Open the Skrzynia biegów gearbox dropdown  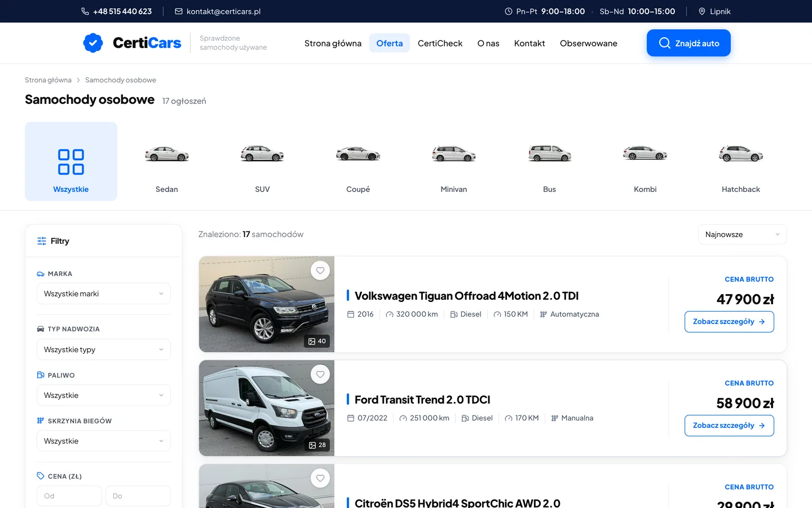point(104,441)
